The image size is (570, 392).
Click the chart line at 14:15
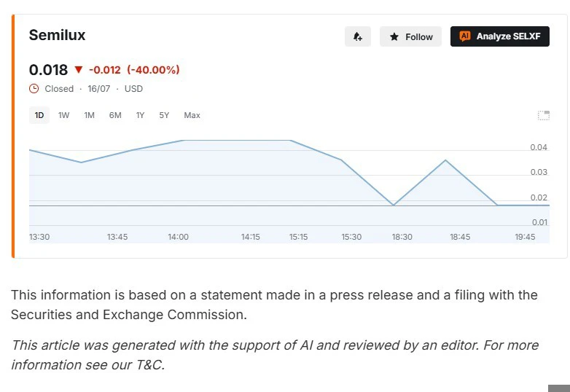251,140
